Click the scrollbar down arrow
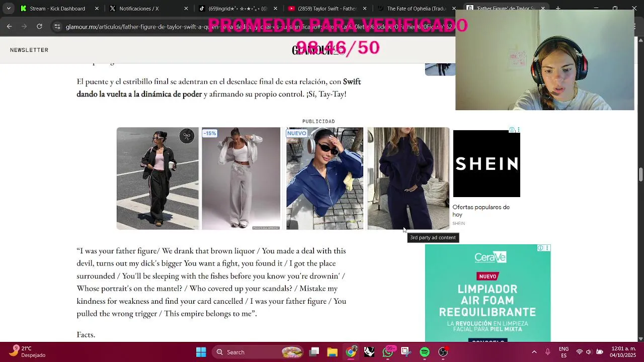This screenshot has height=362, width=644. click(x=640, y=339)
